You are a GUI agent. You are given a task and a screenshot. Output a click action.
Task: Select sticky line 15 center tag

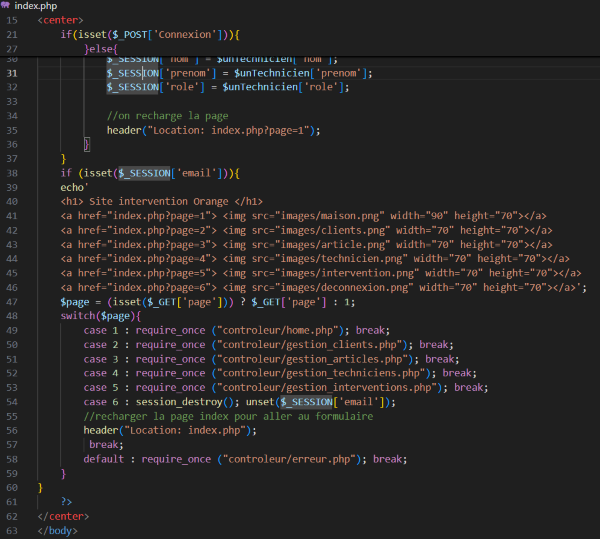pyautogui.click(x=60, y=20)
